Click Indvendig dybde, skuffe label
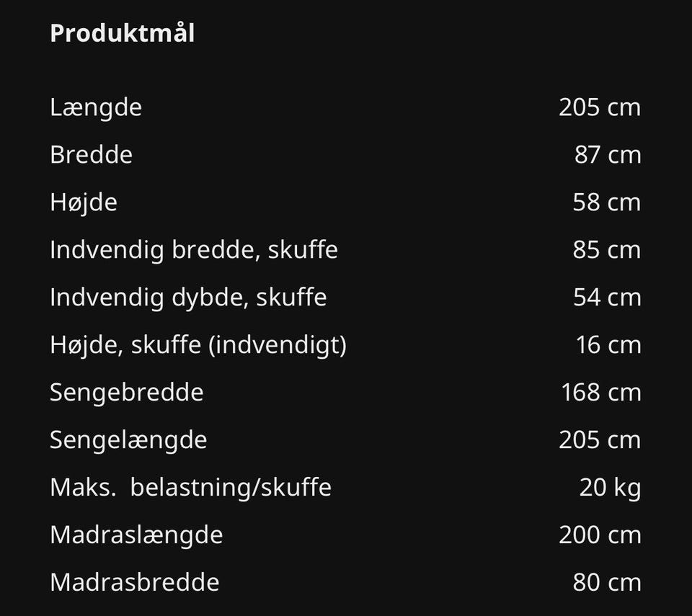This screenshot has width=692, height=616. (188, 298)
